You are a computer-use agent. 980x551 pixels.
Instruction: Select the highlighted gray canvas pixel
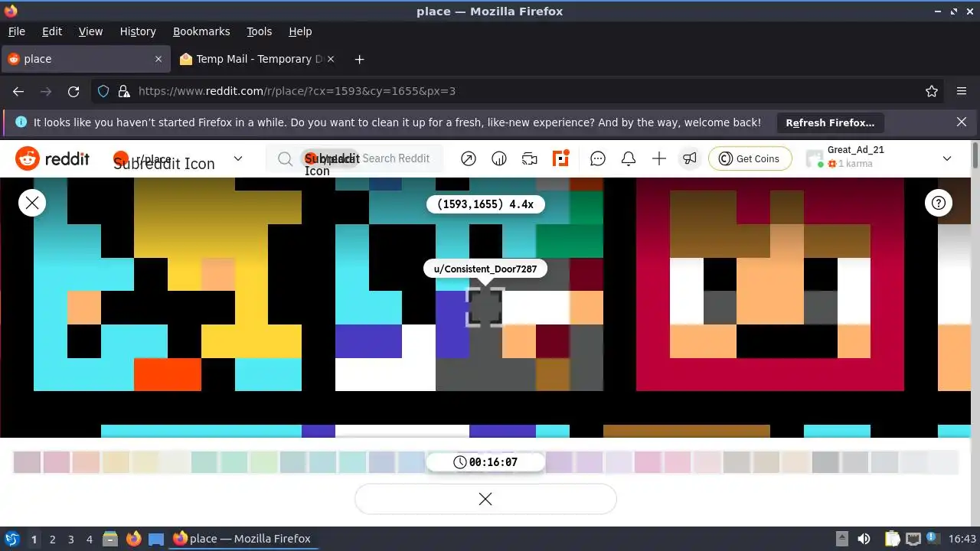coord(485,307)
